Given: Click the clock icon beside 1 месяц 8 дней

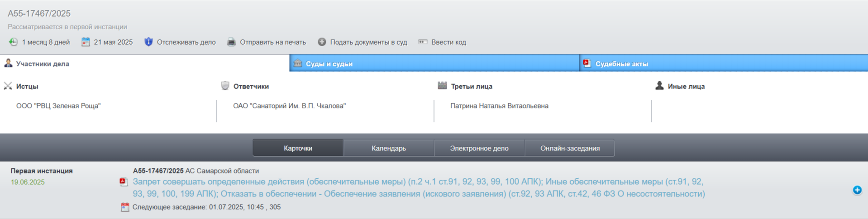Looking at the screenshot, I should coord(13,42).
